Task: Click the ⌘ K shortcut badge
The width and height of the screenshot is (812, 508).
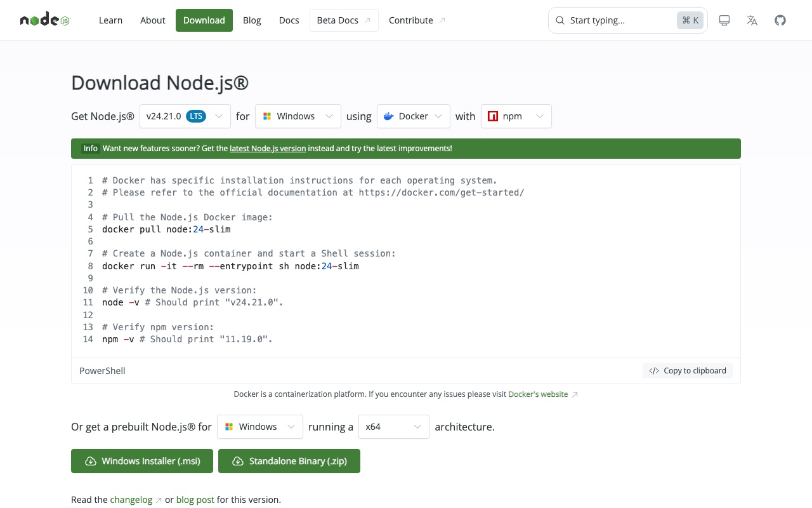Action: point(690,20)
